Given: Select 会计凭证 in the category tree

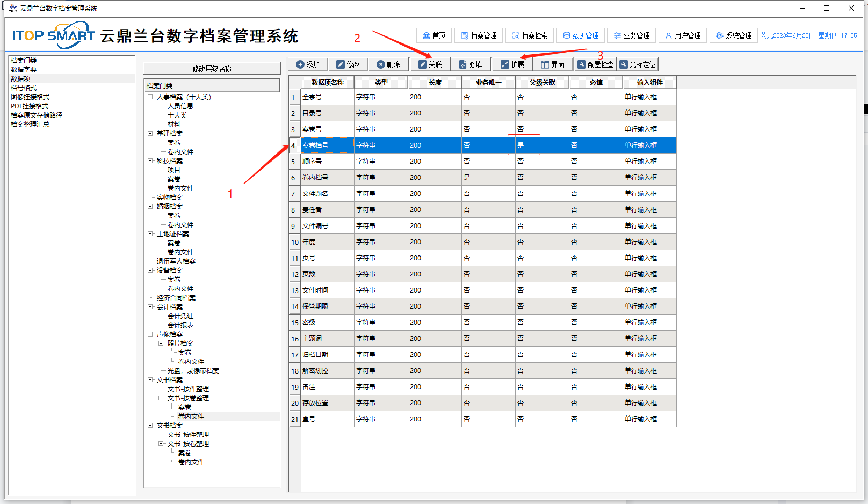Looking at the screenshot, I should tap(180, 316).
